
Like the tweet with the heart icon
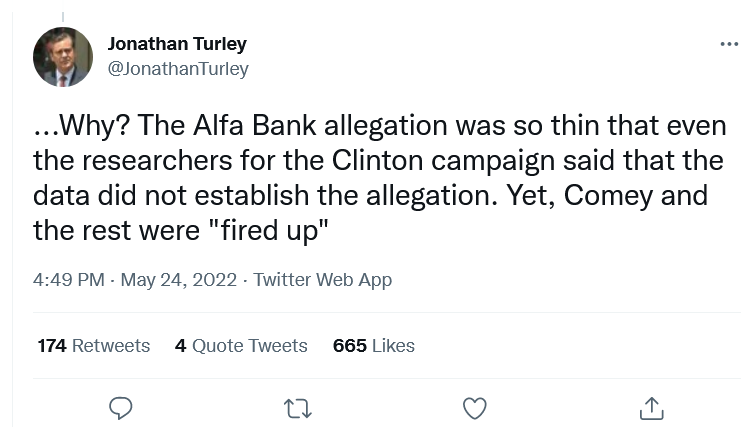(475, 409)
